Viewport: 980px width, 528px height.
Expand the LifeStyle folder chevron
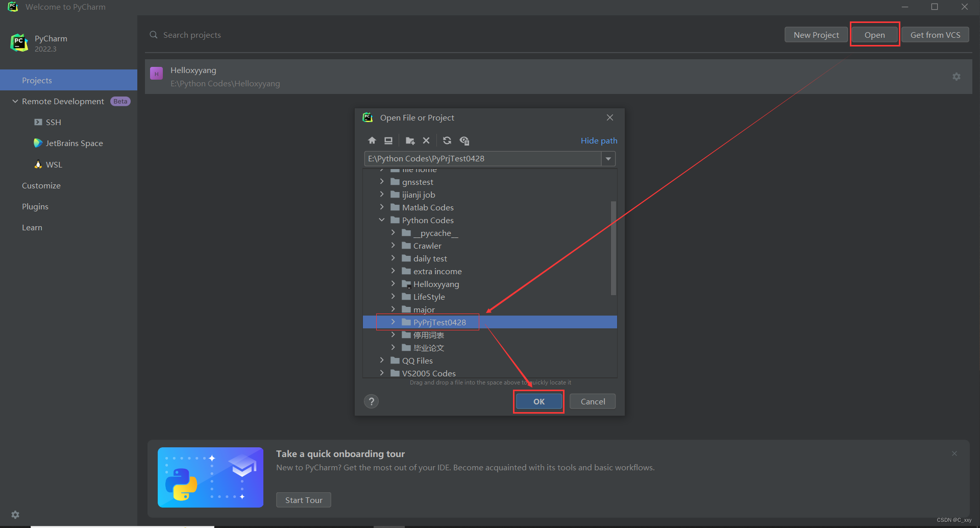pos(393,297)
